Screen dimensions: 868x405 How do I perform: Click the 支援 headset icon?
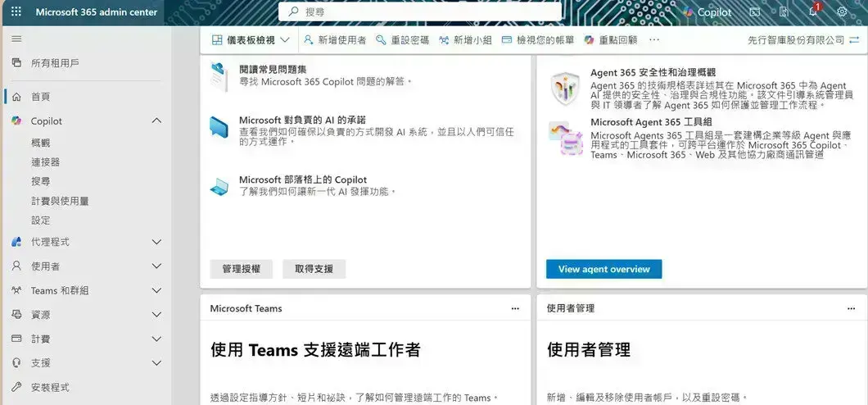(x=16, y=363)
